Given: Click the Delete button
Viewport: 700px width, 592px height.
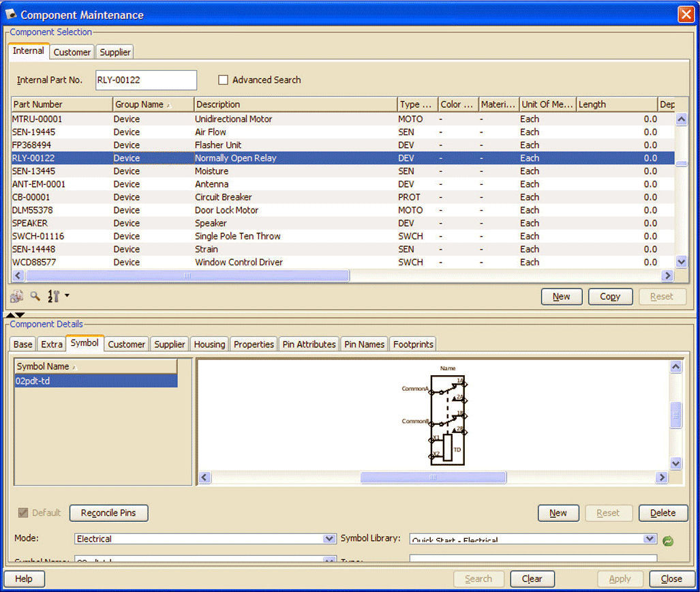Looking at the screenshot, I should tap(663, 513).
